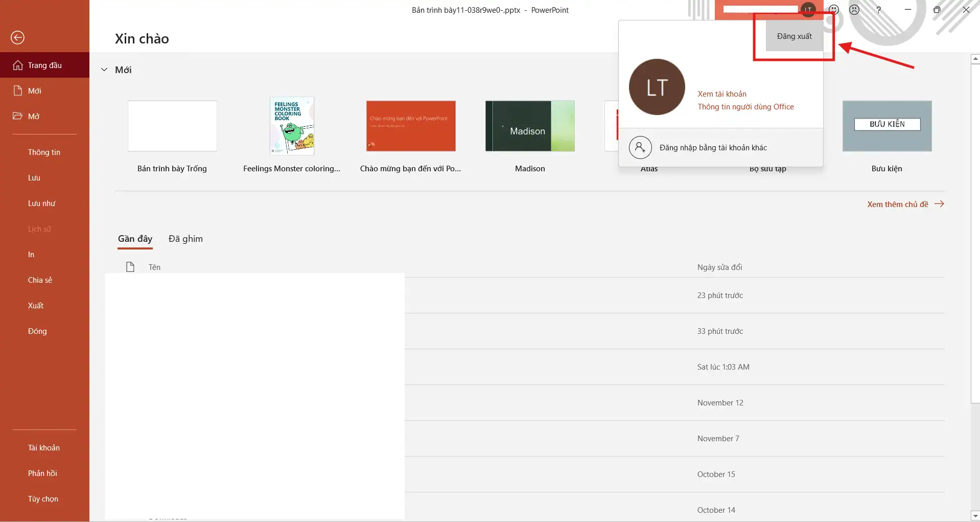The image size is (980, 522).
Task: Click the smiley face feedback icon
Action: click(x=834, y=10)
